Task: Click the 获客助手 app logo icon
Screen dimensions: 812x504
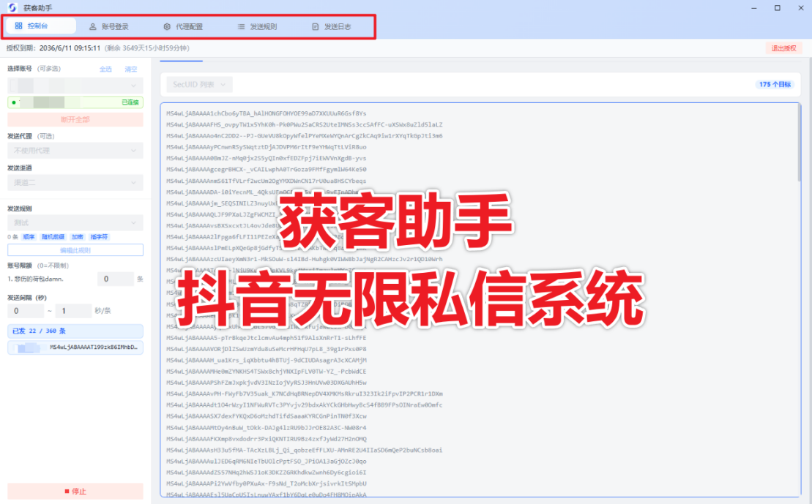Action: tap(12, 7)
